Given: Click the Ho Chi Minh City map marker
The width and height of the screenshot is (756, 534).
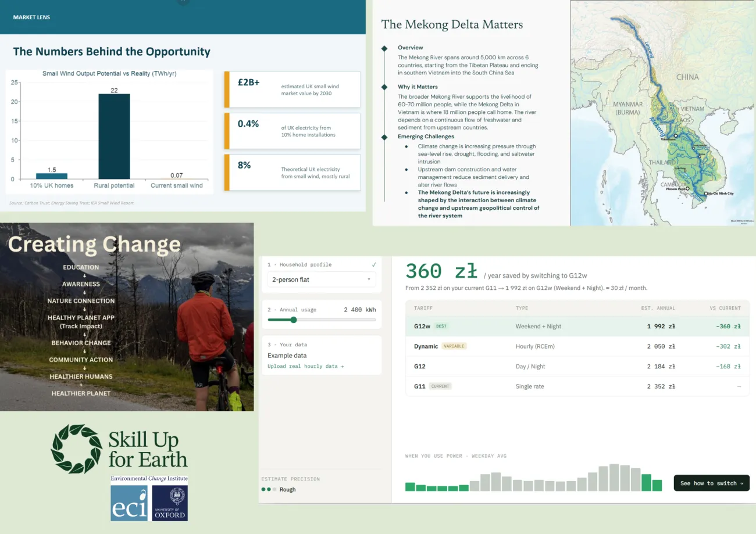Looking at the screenshot, I should [x=706, y=193].
